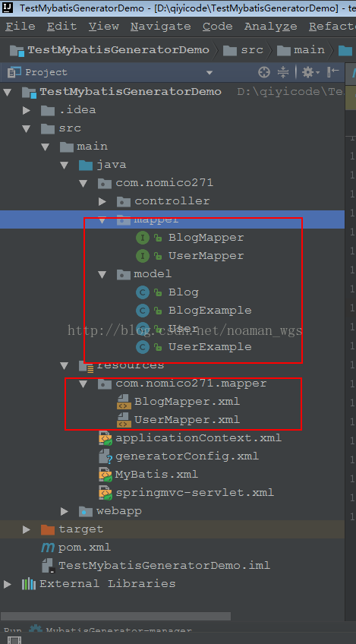
Task: Collapse the com.nomico271.mapper resources folder
Action: coord(83,384)
